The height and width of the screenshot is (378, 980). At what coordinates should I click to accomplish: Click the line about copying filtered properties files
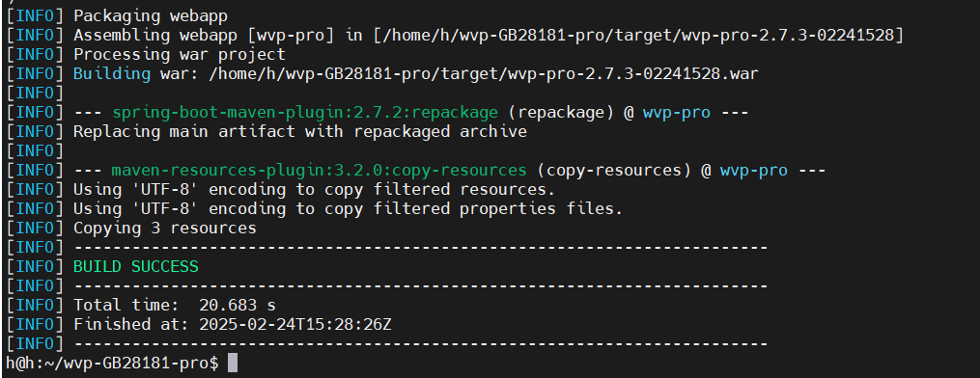[x=349, y=209]
